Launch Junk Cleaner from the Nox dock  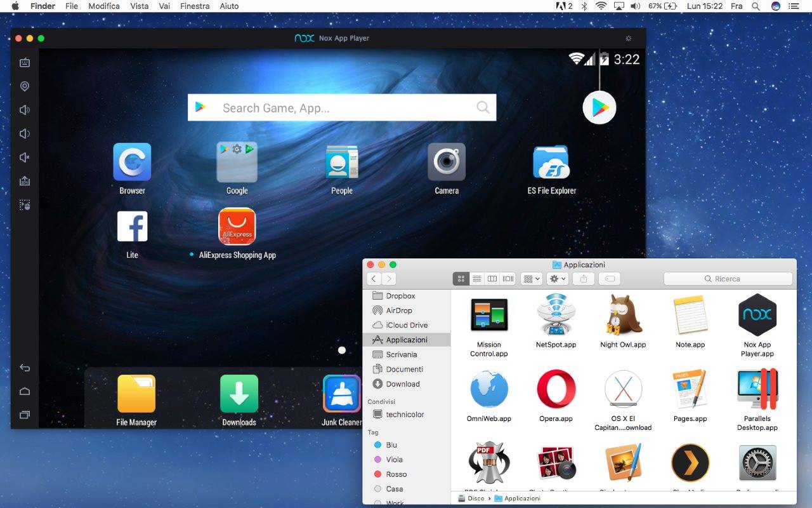pos(341,394)
